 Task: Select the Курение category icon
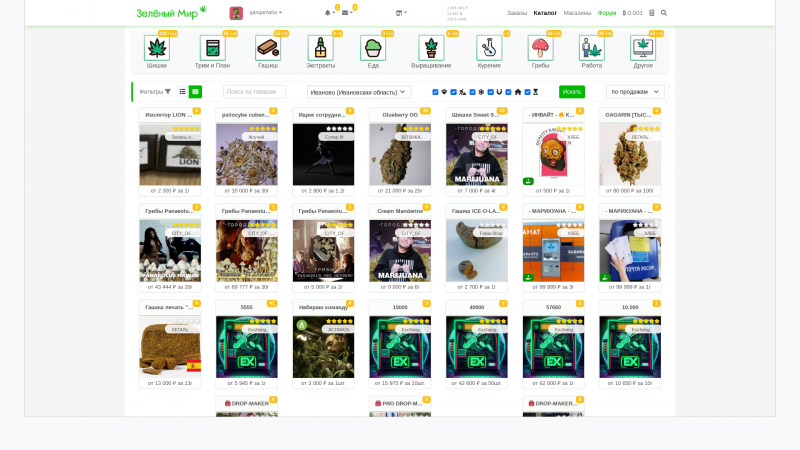489,48
